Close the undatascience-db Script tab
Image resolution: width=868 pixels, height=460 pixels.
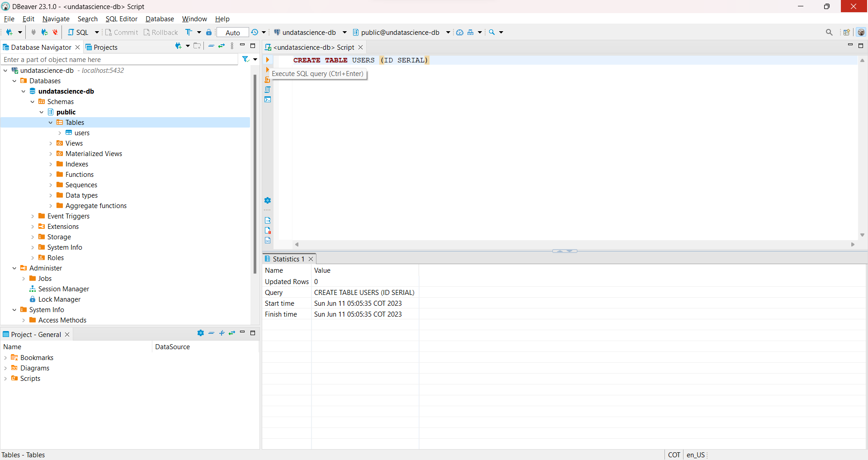click(360, 47)
